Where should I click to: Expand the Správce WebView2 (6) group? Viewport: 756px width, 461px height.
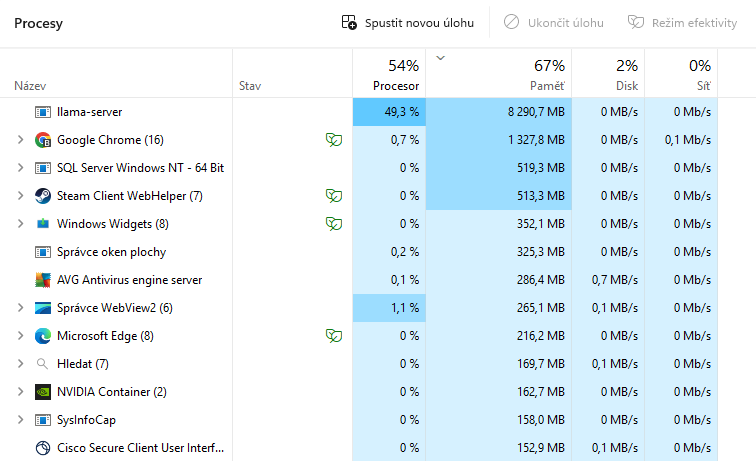pos(20,308)
